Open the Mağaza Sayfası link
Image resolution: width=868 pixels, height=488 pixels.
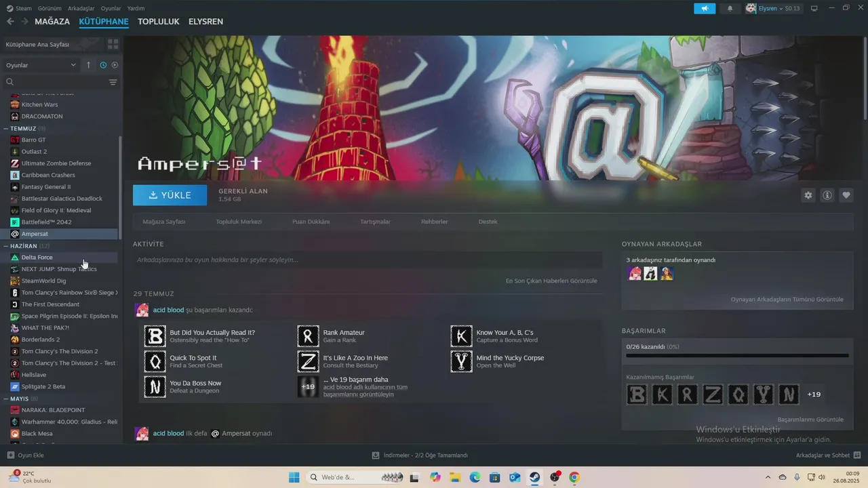pyautogui.click(x=163, y=222)
